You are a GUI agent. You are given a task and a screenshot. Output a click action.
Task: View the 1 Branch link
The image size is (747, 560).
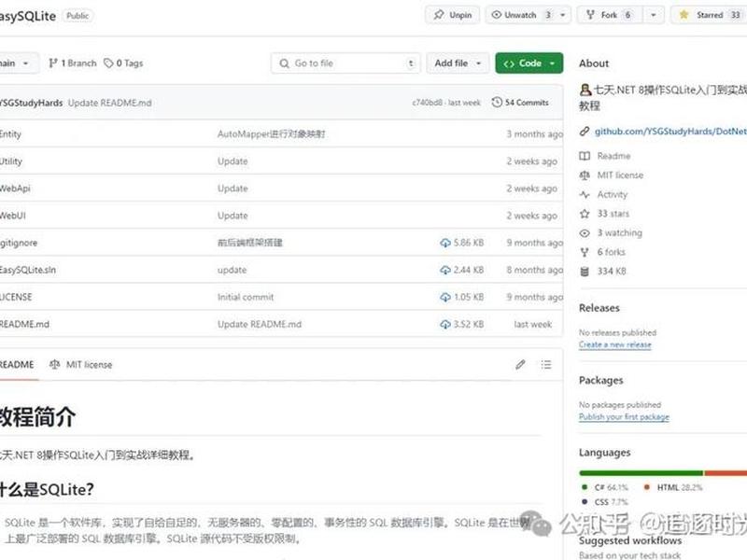pos(73,63)
